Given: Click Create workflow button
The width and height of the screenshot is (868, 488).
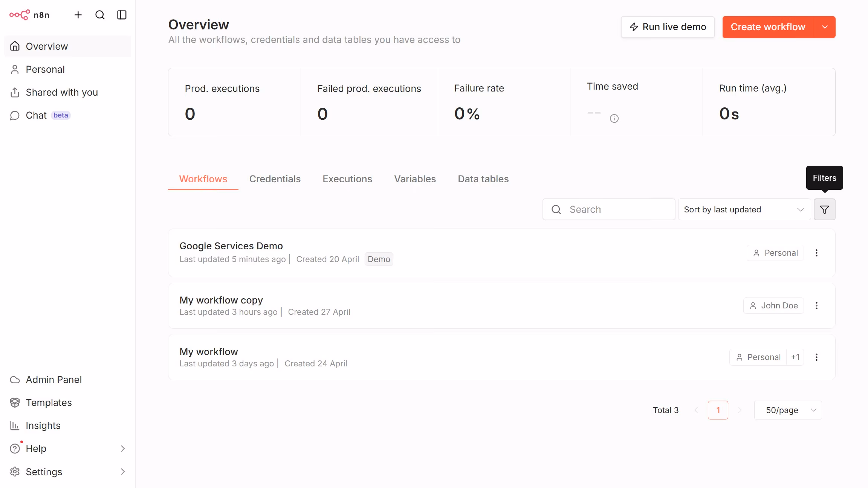Looking at the screenshot, I should click(x=768, y=27).
